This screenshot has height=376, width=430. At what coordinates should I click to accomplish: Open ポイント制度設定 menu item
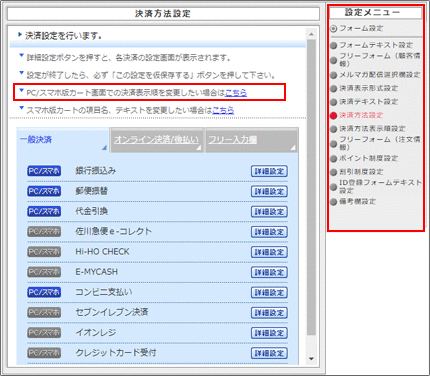click(364, 158)
